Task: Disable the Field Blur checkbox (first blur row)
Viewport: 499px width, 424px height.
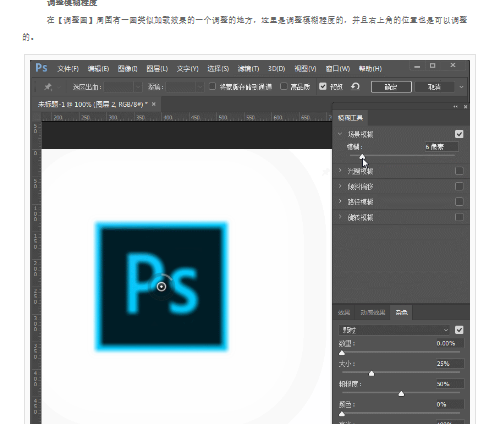Action: [x=459, y=134]
